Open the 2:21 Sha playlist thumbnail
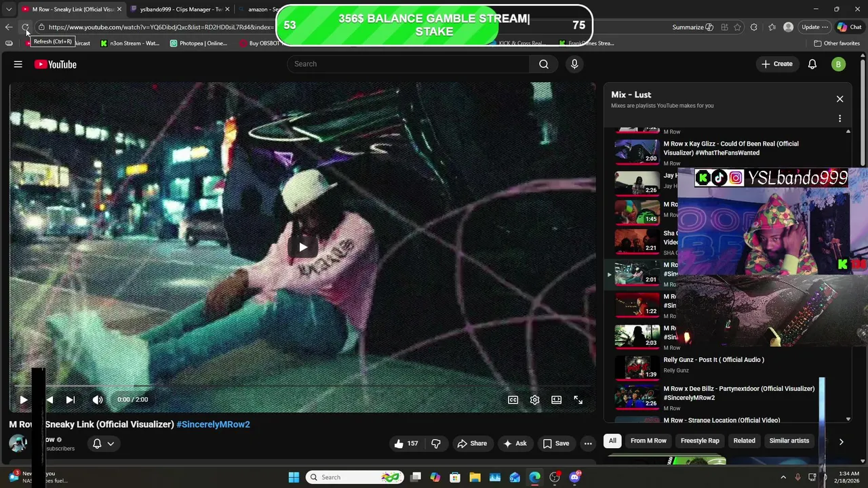The image size is (868, 488). (x=637, y=240)
